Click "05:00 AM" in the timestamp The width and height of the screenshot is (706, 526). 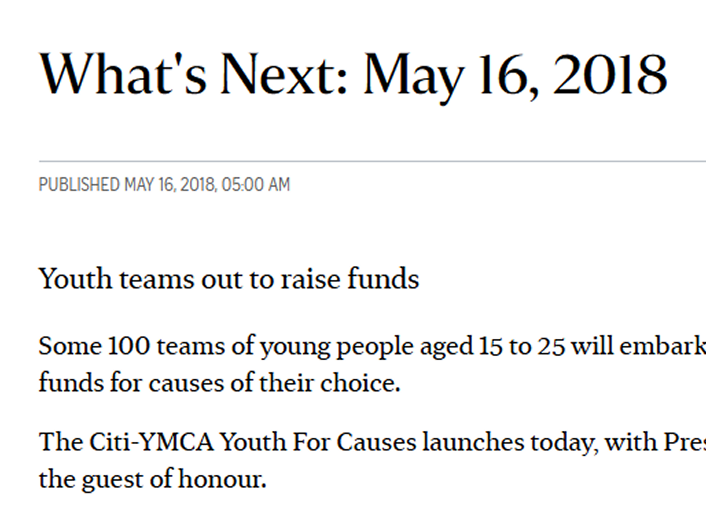pos(256,185)
